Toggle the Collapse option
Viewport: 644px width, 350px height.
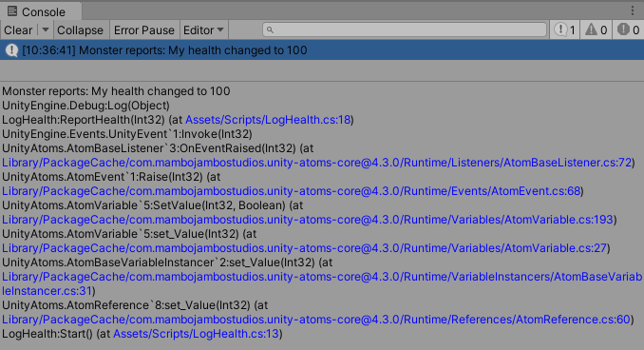80,30
